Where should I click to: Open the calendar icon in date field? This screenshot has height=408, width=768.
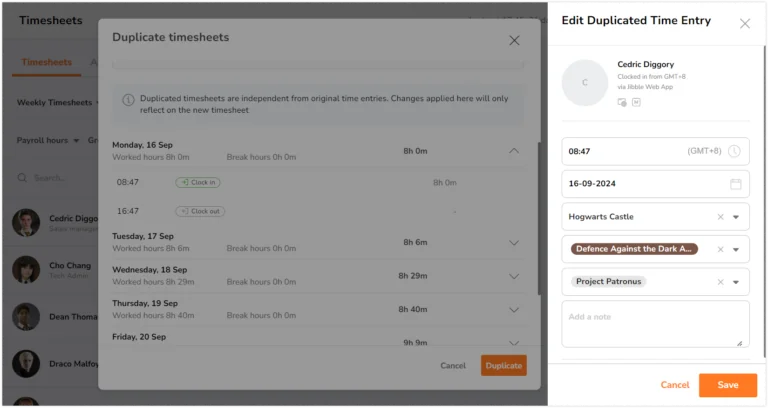(735, 184)
